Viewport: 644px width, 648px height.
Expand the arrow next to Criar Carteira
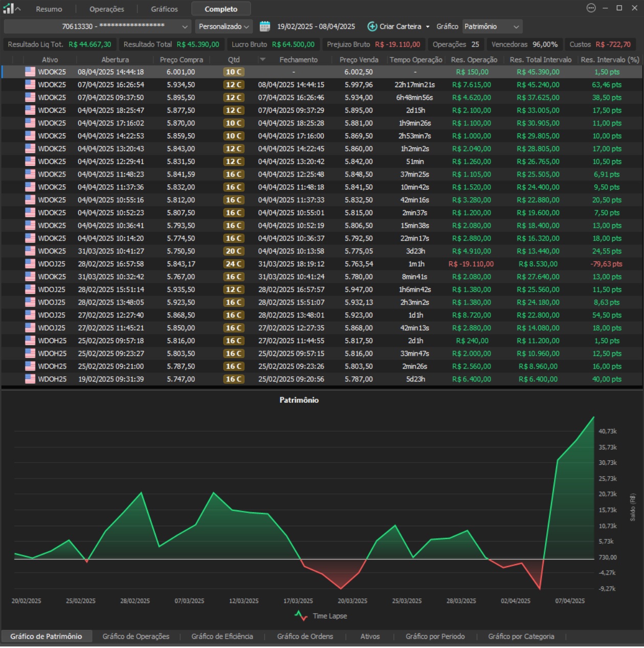(x=428, y=27)
